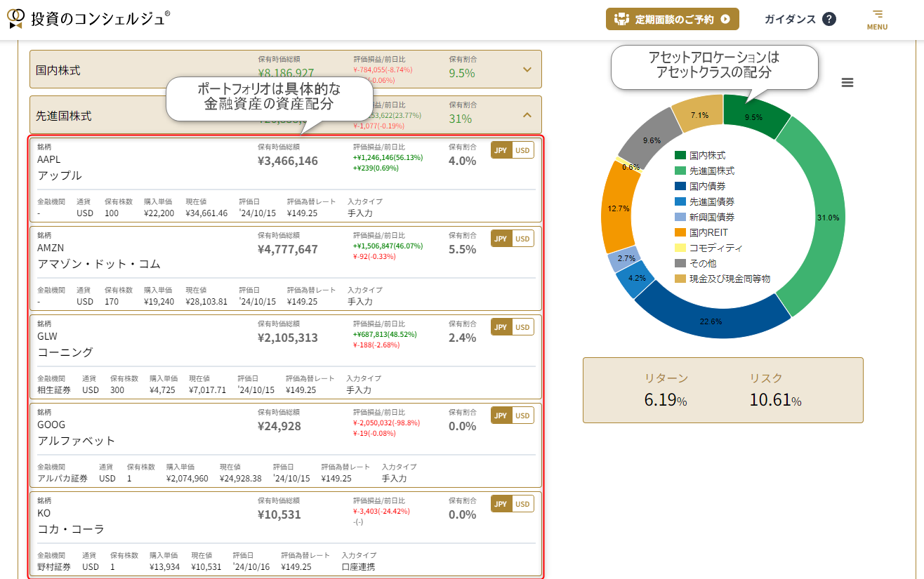Click the ガイダンス question mark icon
This screenshot has width=924, height=579.
tap(829, 19)
